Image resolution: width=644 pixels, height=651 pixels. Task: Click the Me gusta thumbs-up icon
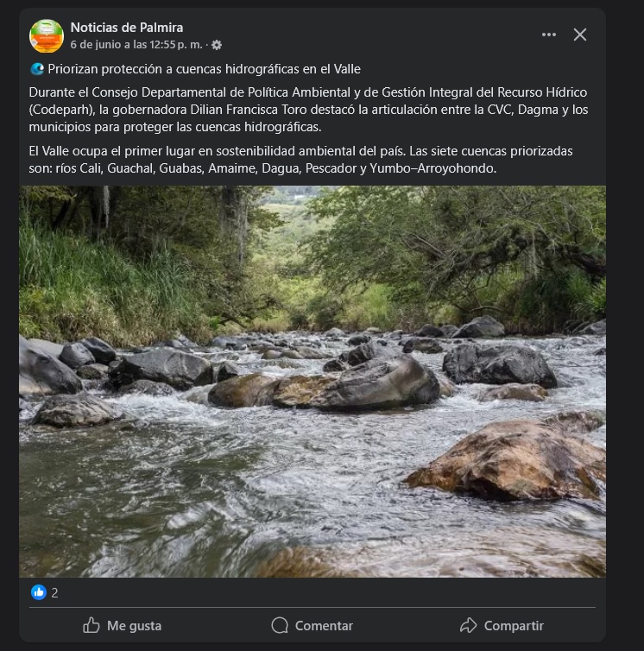pyautogui.click(x=92, y=625)
